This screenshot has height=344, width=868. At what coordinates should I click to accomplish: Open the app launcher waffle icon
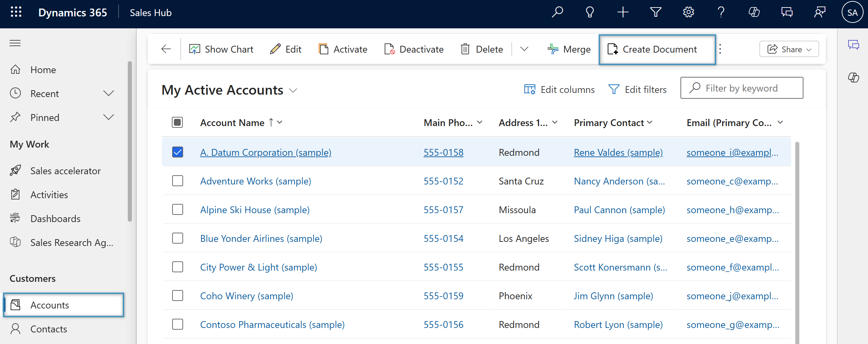16,12
